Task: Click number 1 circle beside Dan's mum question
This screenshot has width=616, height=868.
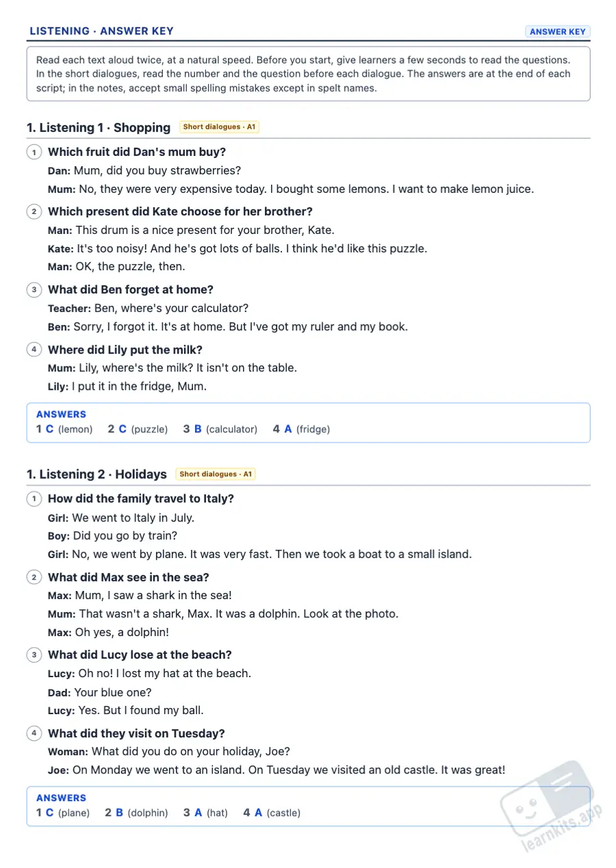Action: click(34, 152)
